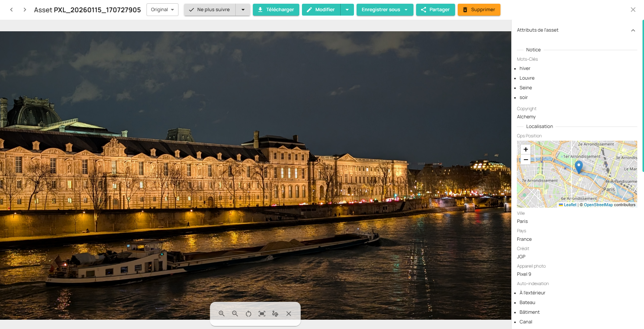
Task: Open dropdown arrow next to 'Ne plus suivre'
Action: (x=243, y=10)
